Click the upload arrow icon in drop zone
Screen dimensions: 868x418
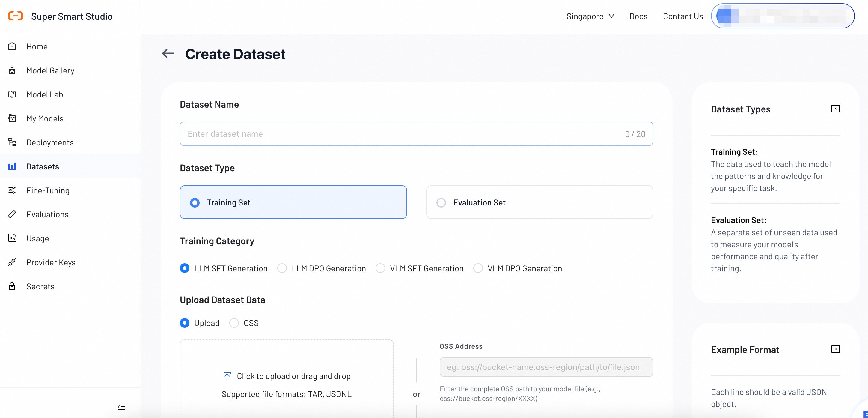[227, 375]
